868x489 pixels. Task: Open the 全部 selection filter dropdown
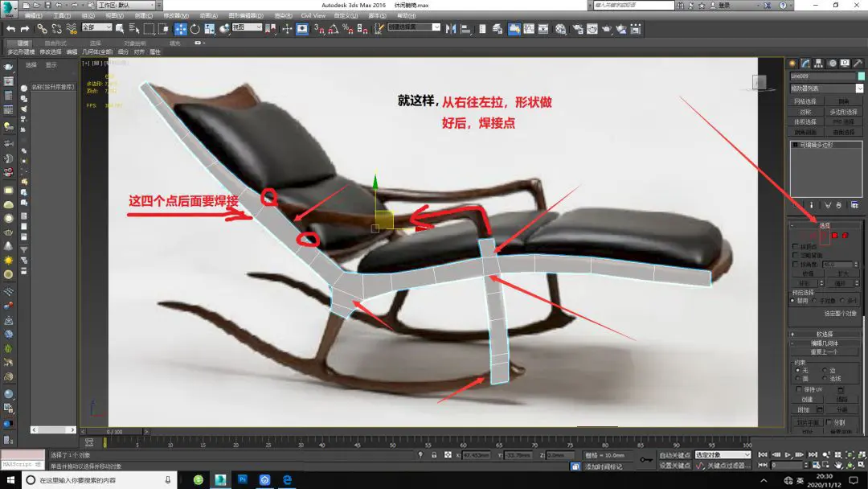tap(97, 27)
